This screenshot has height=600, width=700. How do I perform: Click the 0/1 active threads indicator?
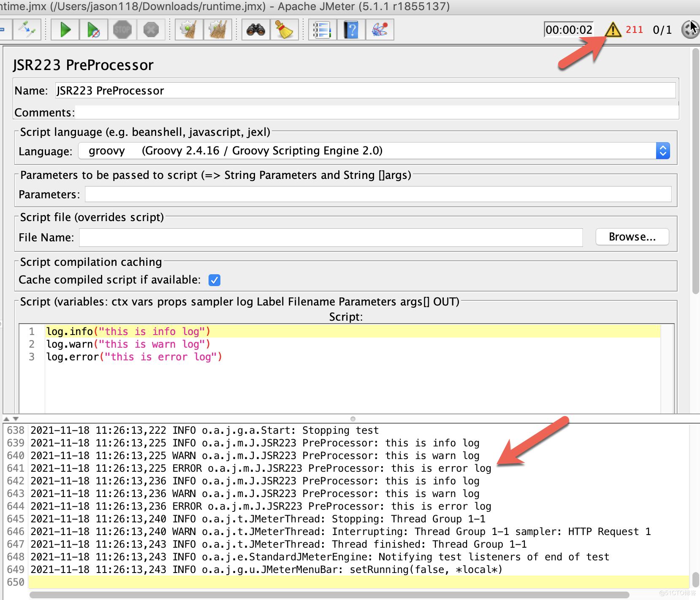click(662, 30)
